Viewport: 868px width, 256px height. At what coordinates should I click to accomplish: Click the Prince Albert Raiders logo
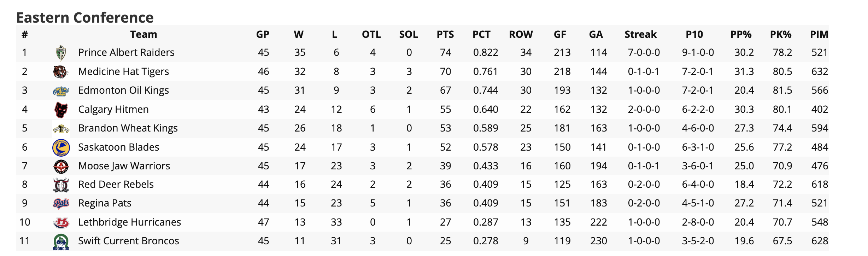click(61, 53)
